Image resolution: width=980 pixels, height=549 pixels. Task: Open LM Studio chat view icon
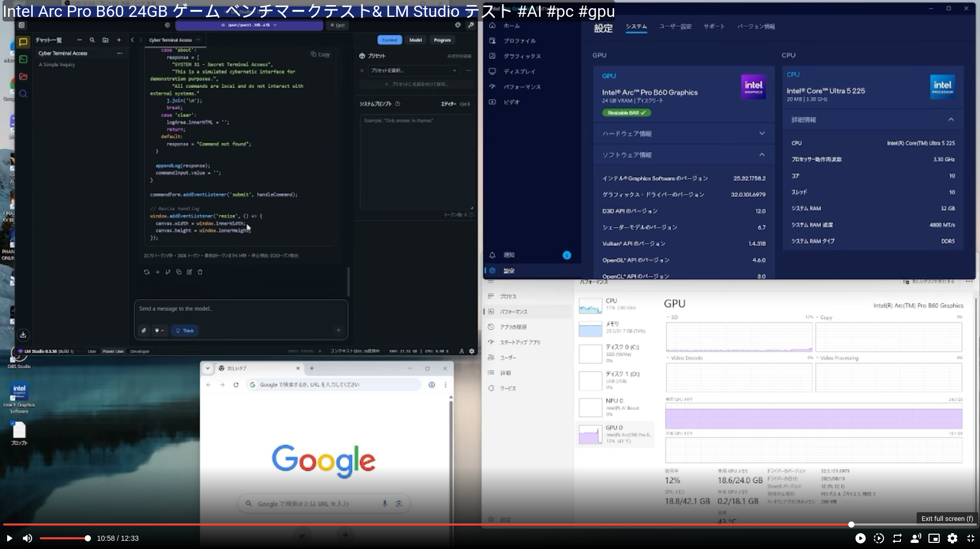coord(23,42)
